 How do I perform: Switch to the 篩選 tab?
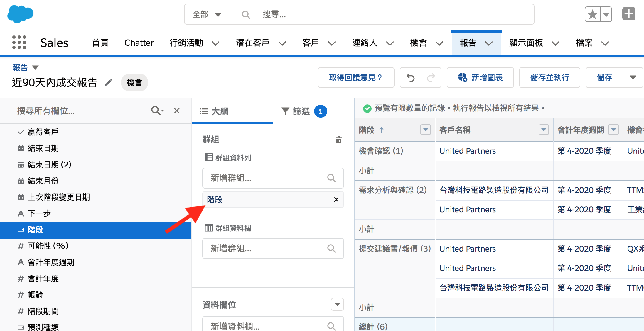(x=304, y=111)
